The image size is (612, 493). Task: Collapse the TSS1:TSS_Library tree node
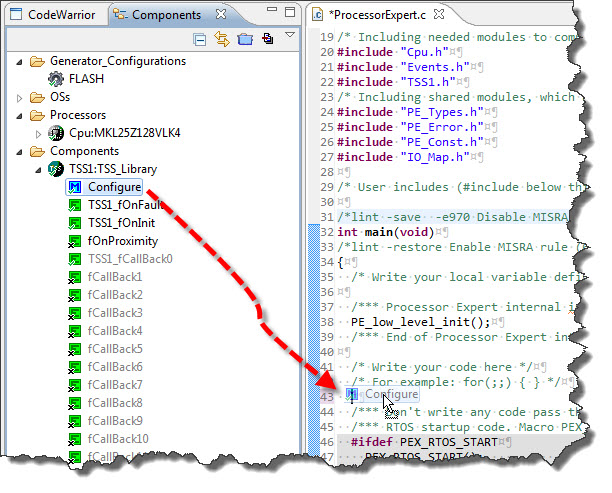(40, 169)
